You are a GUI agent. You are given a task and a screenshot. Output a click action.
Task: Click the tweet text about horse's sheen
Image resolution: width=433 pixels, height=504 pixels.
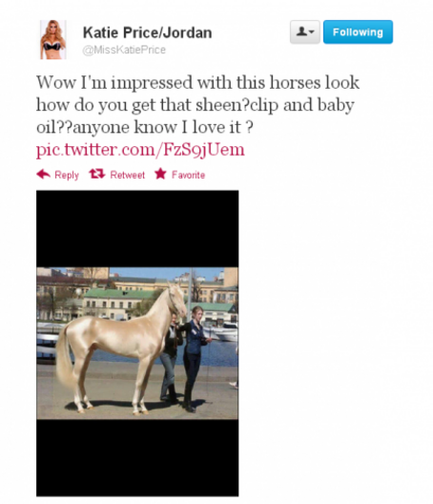coord(197,105)
